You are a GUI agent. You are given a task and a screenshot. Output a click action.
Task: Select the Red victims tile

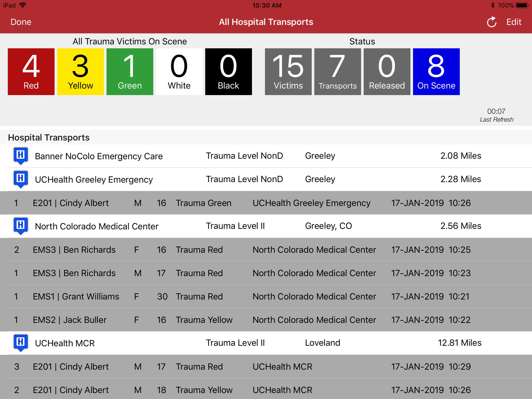(x=31, y=72)
